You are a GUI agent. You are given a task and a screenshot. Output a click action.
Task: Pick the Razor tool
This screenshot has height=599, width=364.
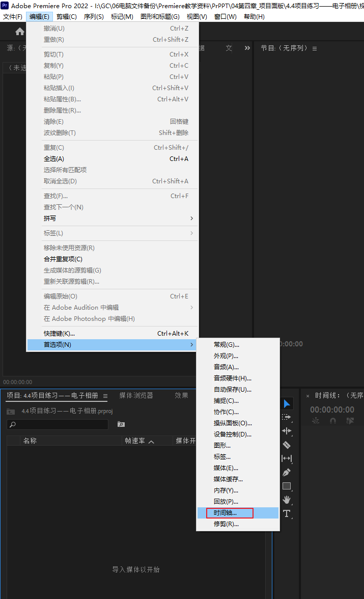point(287,445)
